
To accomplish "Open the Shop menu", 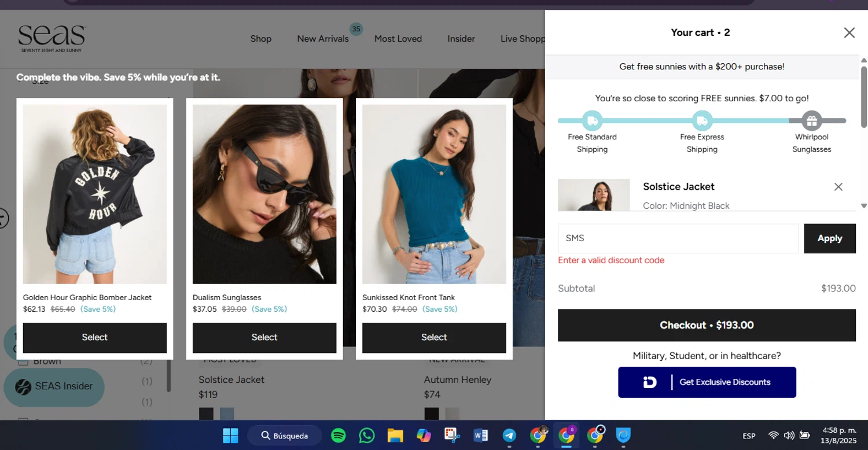I will (x=261, y=39).
